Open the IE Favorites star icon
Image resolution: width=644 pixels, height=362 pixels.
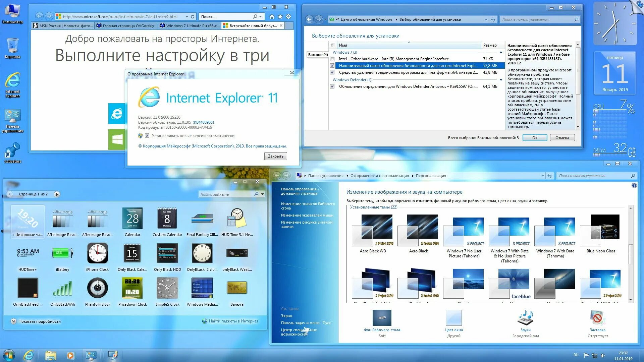pos(280,16)
